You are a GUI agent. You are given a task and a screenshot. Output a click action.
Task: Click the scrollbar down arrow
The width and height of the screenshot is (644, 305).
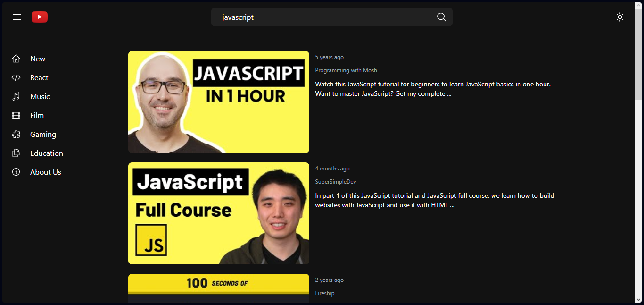tap(639, 300)
